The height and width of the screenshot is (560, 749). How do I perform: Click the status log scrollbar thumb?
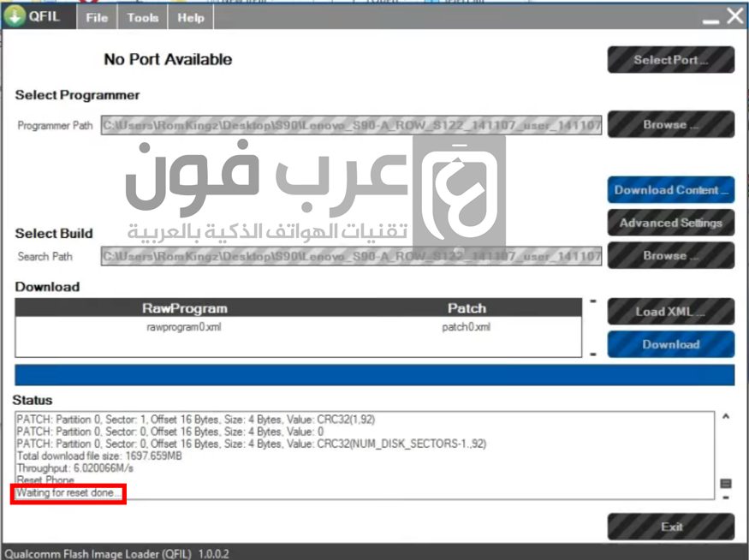click(726, 484)
